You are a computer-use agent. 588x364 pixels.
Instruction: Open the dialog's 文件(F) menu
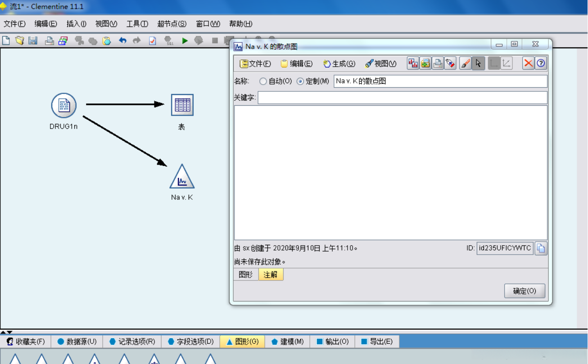pyautogui.click(x=255, y=63)
